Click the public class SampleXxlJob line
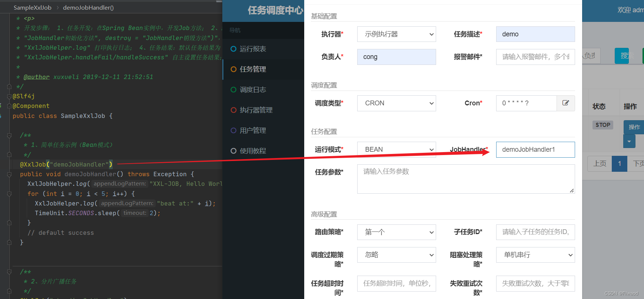 coord(62,116)
